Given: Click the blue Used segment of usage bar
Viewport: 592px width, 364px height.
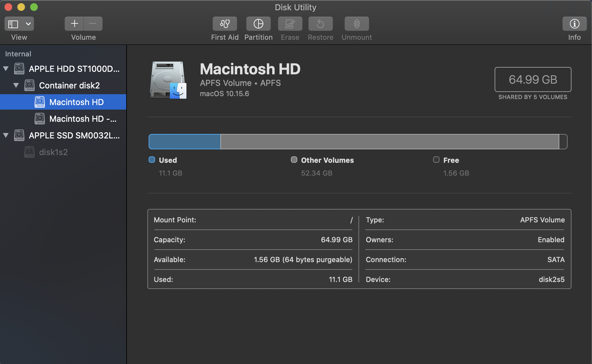Looking at the screenshot, I should (185, 142).
